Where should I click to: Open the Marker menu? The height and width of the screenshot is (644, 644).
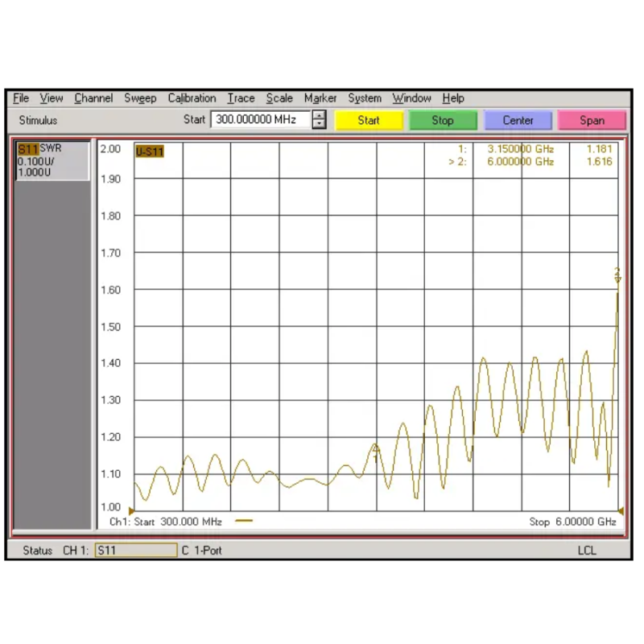pyautogui.click(x=320, y=98)
